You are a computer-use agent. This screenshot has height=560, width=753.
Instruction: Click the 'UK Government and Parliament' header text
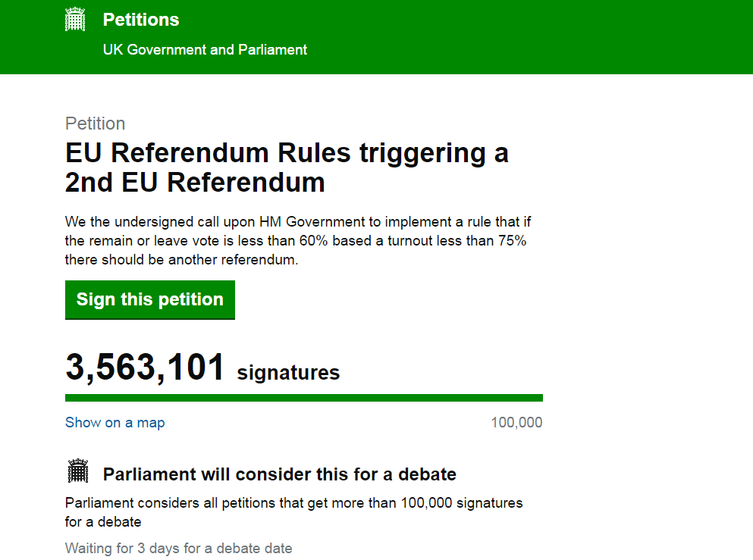coord(205,50)
